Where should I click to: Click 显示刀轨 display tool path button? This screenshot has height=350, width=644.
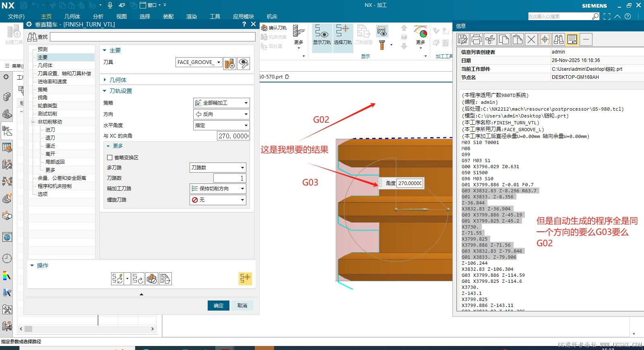[x=322, y=34]
